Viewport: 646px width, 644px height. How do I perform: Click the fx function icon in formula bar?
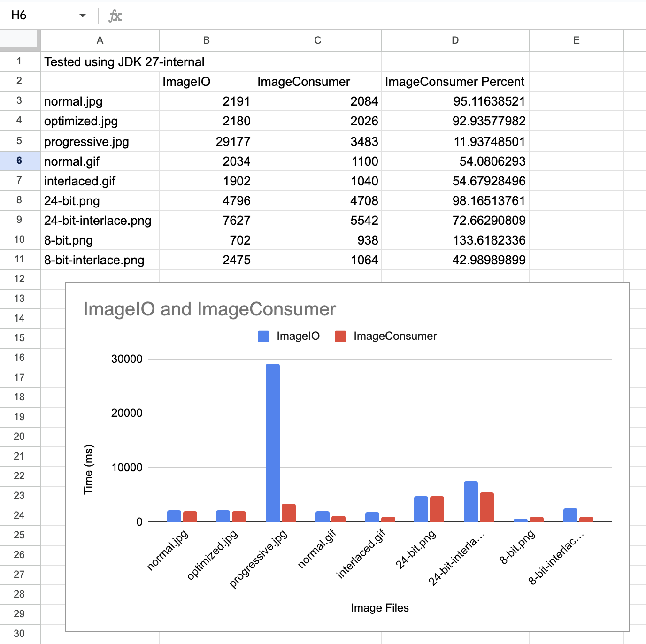tap(115, 16)
